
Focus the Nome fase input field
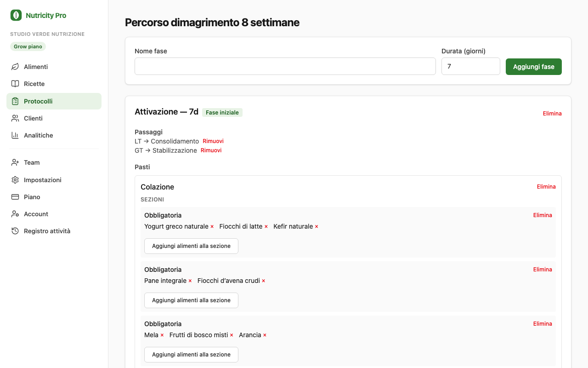285,66
